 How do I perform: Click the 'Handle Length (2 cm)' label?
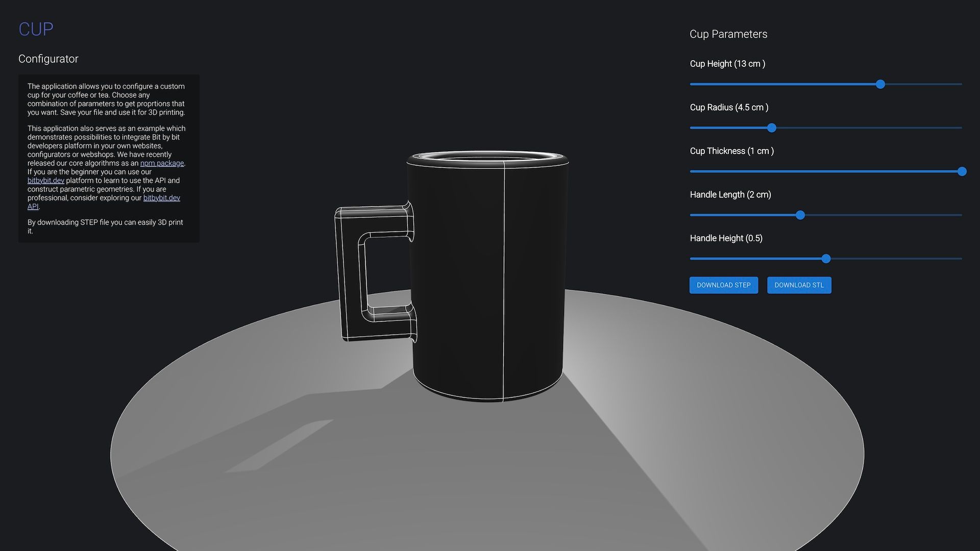[730, 194]
